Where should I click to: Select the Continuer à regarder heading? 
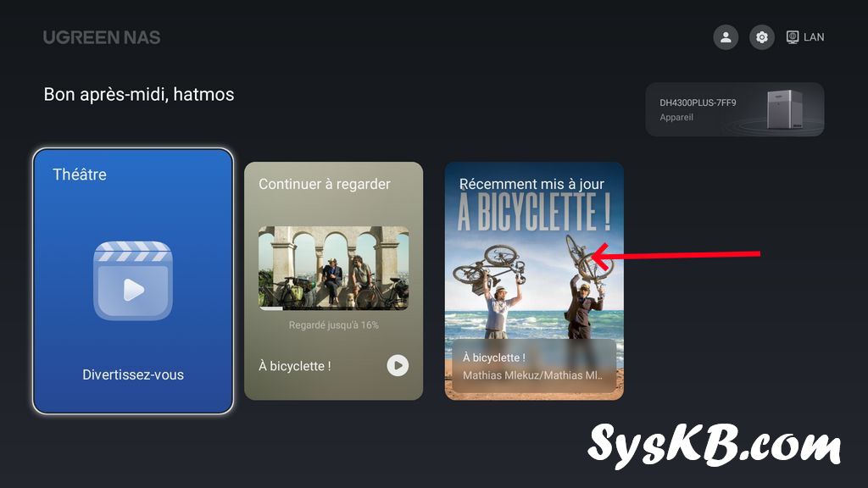click(x=325, y=184)
